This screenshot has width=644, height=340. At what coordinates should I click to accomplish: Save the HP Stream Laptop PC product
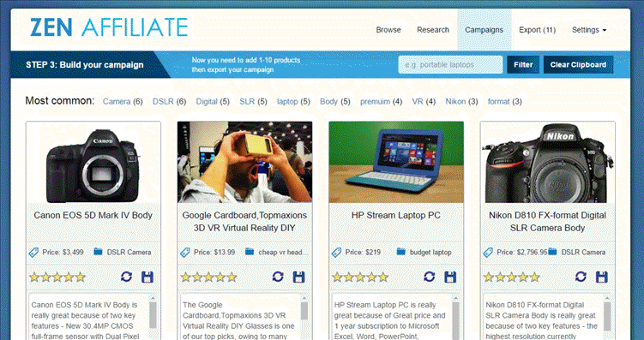[x=450, y=277]
